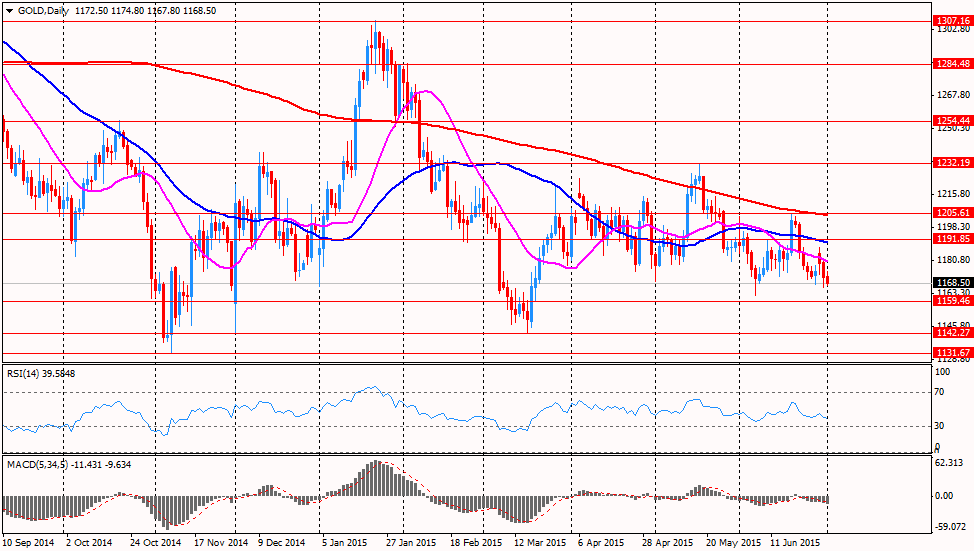Click the 70 level on RSI scale
The width and height of the screenshot is (974, 551).
[x=939, y=393]
